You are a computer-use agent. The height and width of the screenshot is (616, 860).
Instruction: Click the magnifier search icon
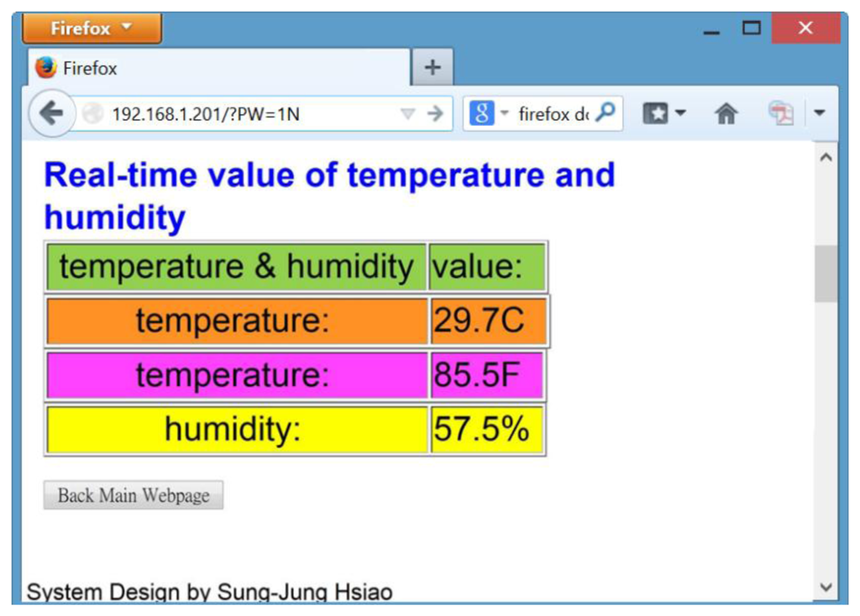(x=606, y=113)
